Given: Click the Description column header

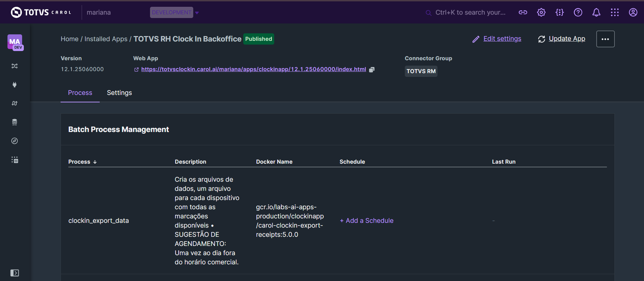Looking at the screenshot, I should point(191,162).
